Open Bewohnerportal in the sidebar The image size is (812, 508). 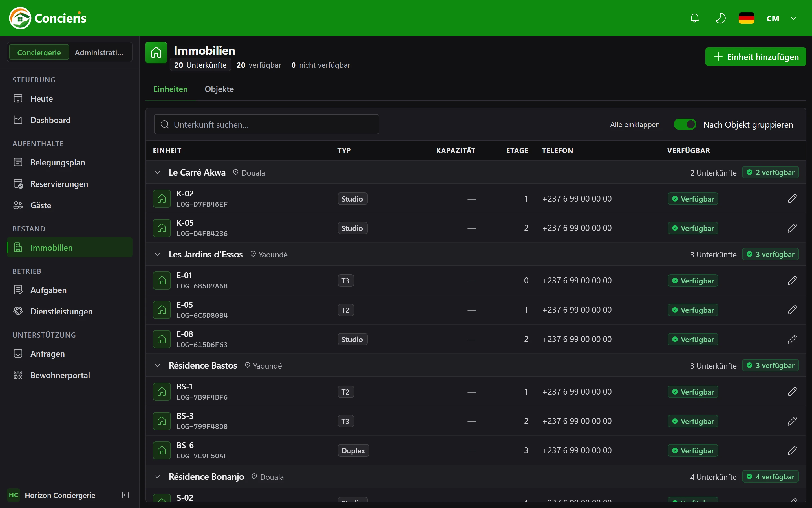(x=69, y=375)
